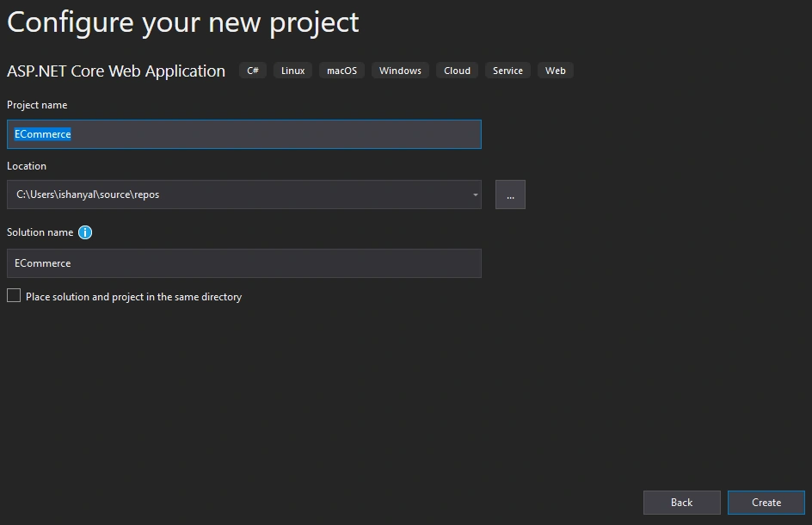
Task: Click the Project name input field
Action: coord(244,134)
